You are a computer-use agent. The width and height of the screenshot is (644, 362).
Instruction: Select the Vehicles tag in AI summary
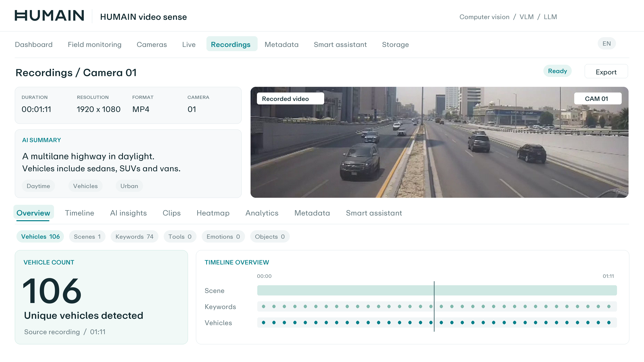[x=85, y=186]
